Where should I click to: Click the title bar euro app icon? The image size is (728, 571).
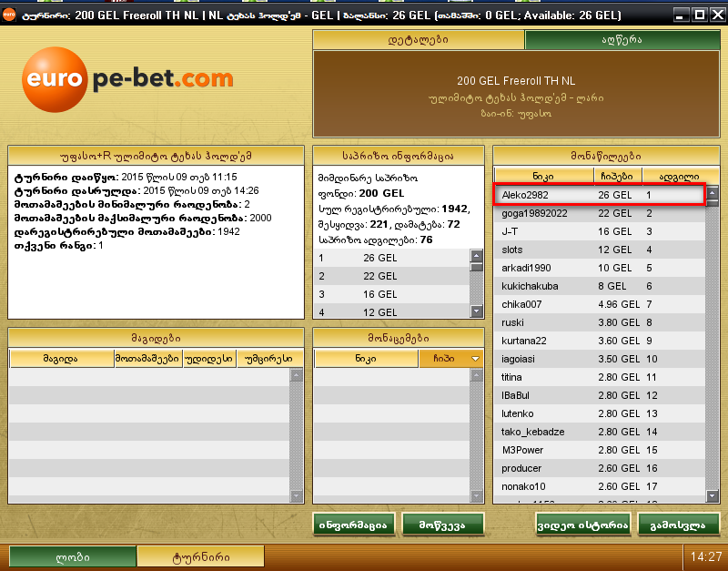(9, 15)
